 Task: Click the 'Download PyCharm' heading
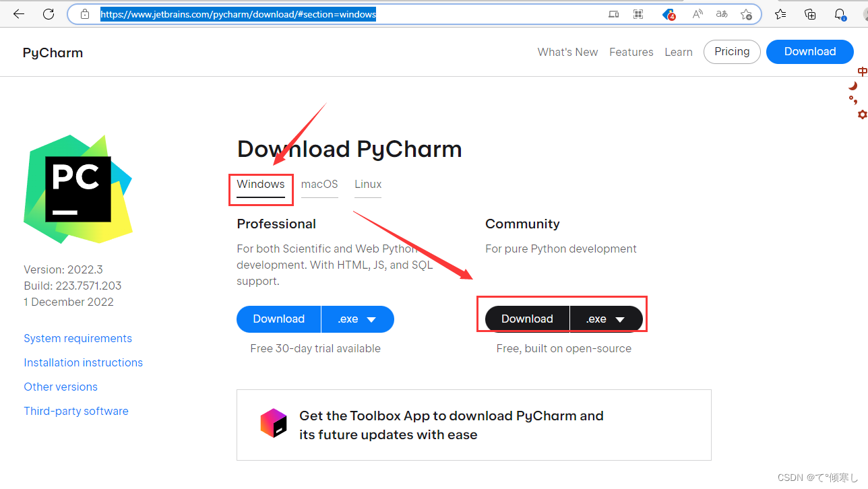point(350,149)
